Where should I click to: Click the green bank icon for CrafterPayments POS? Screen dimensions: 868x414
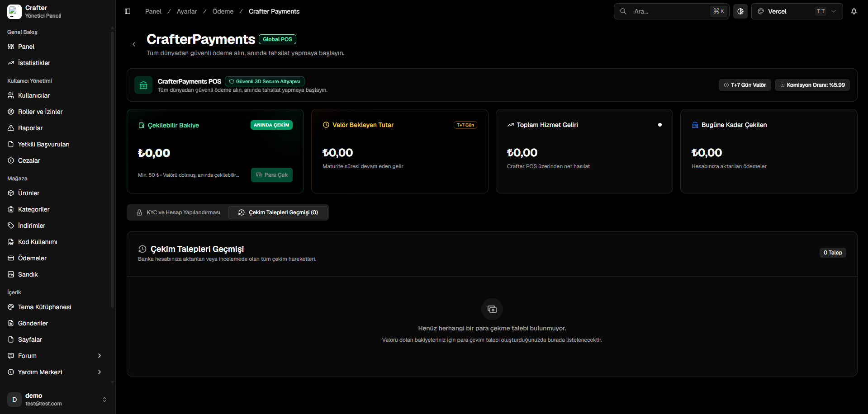[143, 85]
